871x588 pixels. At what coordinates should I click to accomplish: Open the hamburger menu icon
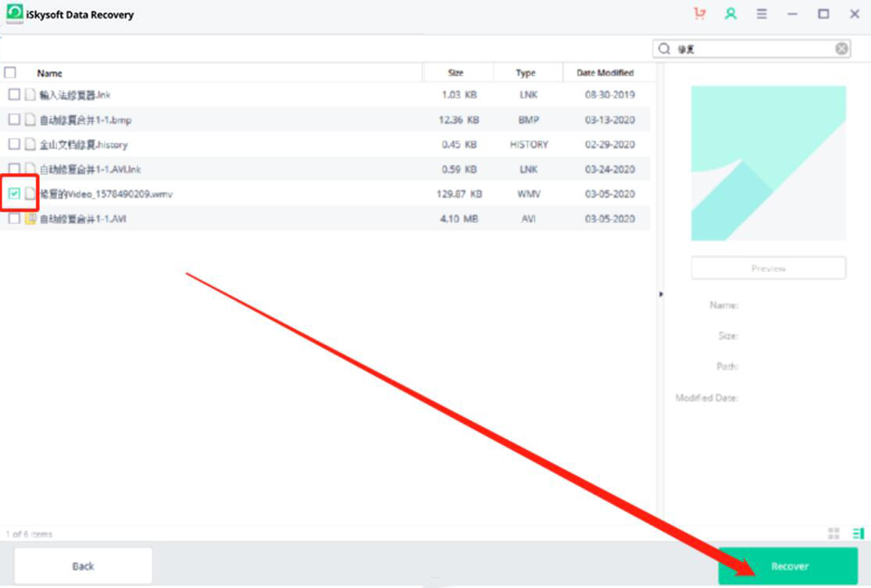tap(762, 14)
